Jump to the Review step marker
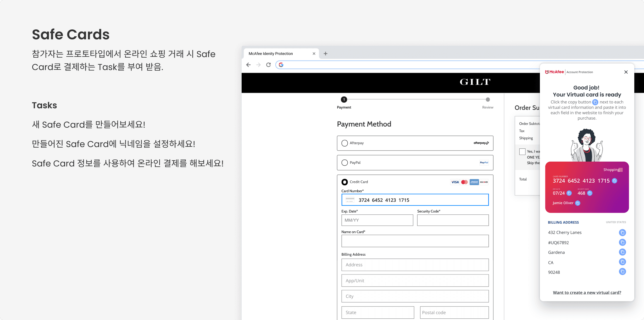 (x=488, y=99)
